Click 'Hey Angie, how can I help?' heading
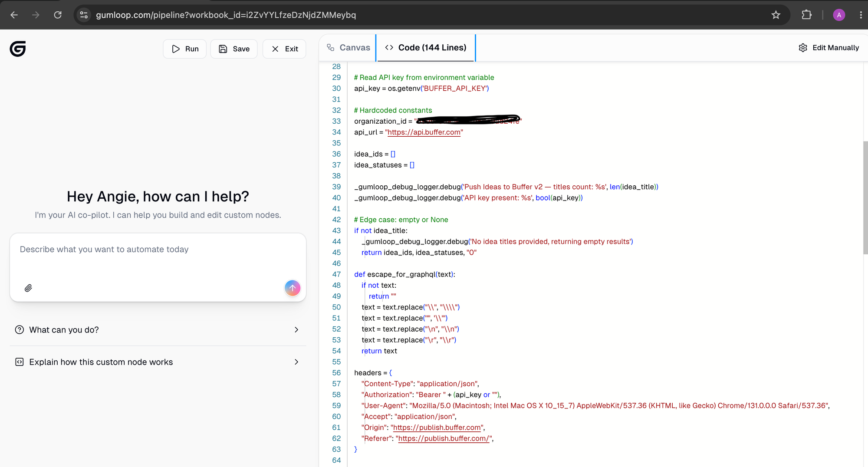The height and width of the screenshot is (467, 868). pyautogui.click(x=158, y=197)
